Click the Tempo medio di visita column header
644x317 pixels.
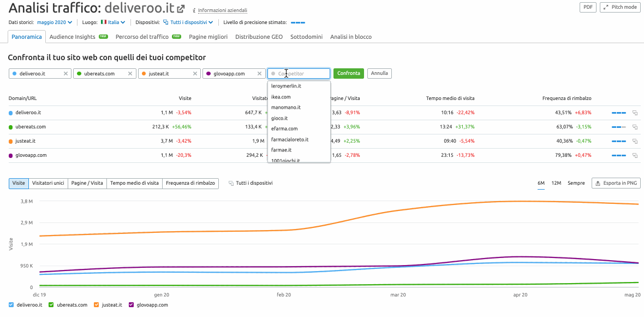coord(451,99)
